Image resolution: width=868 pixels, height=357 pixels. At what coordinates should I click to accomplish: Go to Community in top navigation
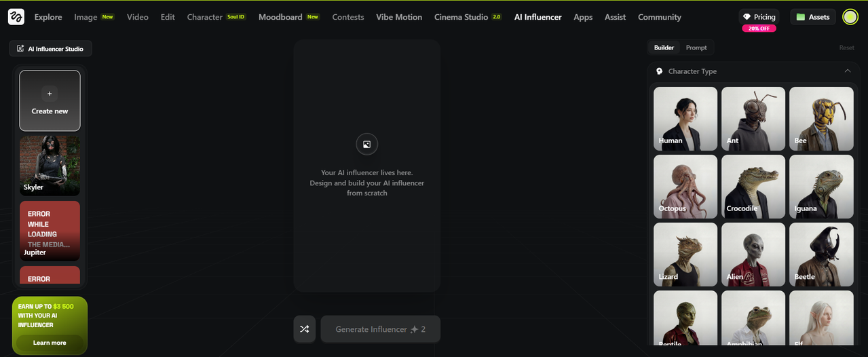pos(660,17)
